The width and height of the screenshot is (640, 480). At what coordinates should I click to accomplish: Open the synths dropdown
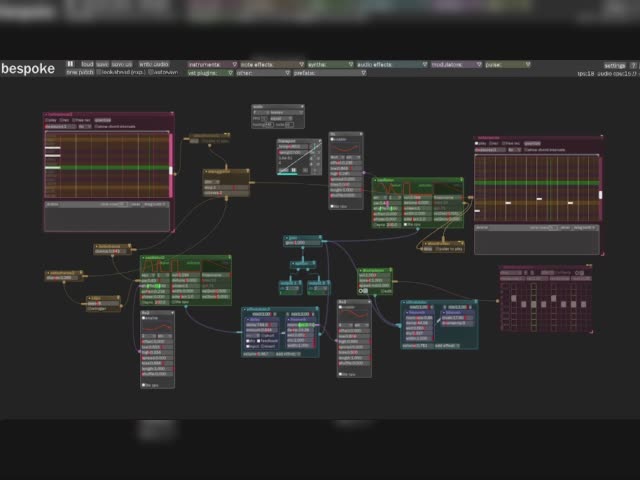tap(330, 64)
